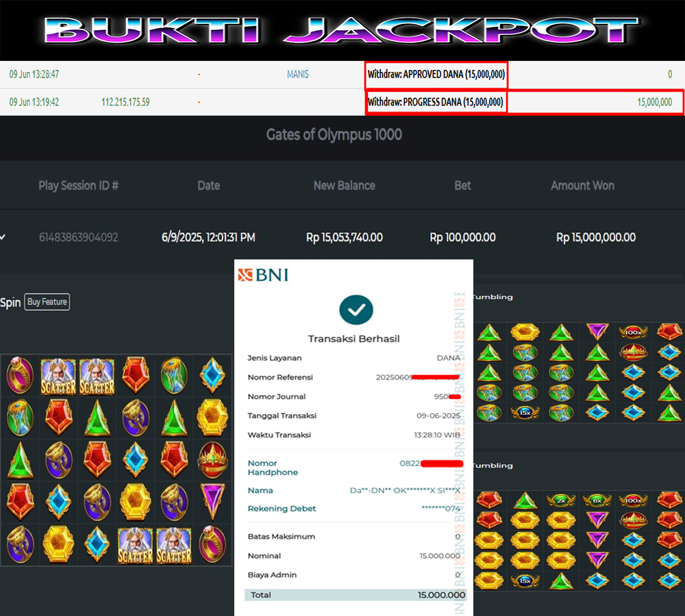Click the red gem in upper Tumbling grid
The width and height of the screenshot is (685, 616).
669,332
